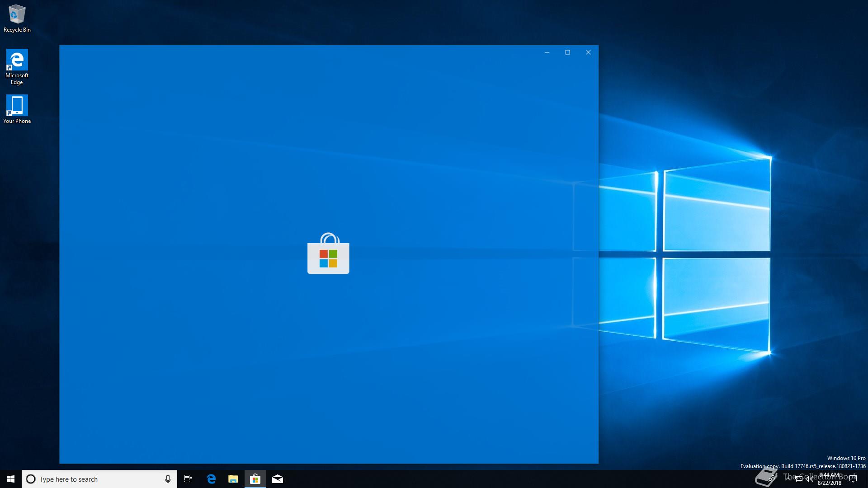Open the Windows Start menu
This screenshot has height=488, width=868.
click(11, 479)
